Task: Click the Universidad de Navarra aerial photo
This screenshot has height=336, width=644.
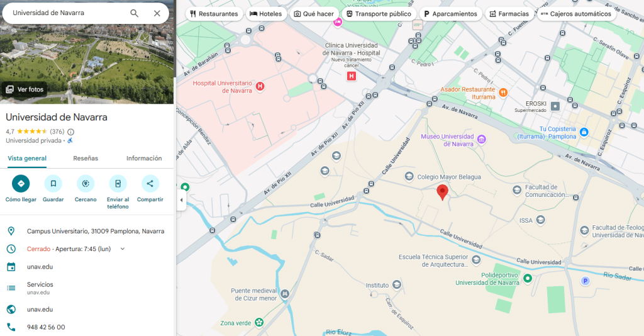Action: pos(87,53)
